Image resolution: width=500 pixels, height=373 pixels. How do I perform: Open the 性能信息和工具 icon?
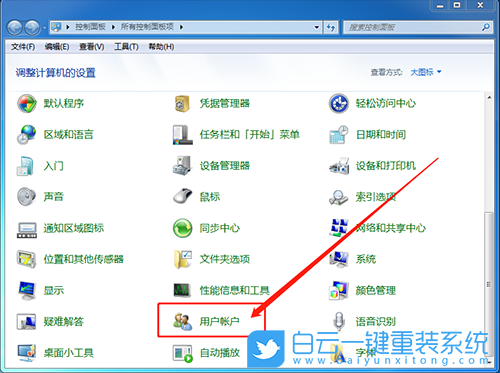tap(182, 290)
